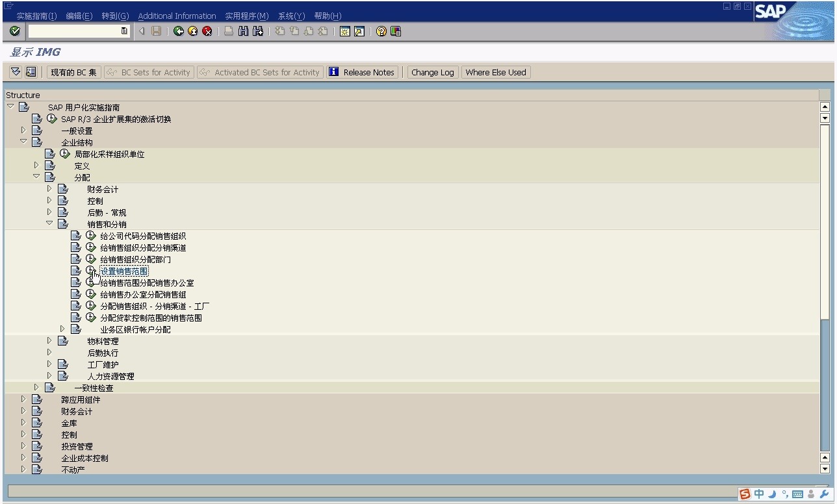Execute 局部化采样组织单位 via its clock icon
This screenshot has width=837, height=504.
click(65, 154)
